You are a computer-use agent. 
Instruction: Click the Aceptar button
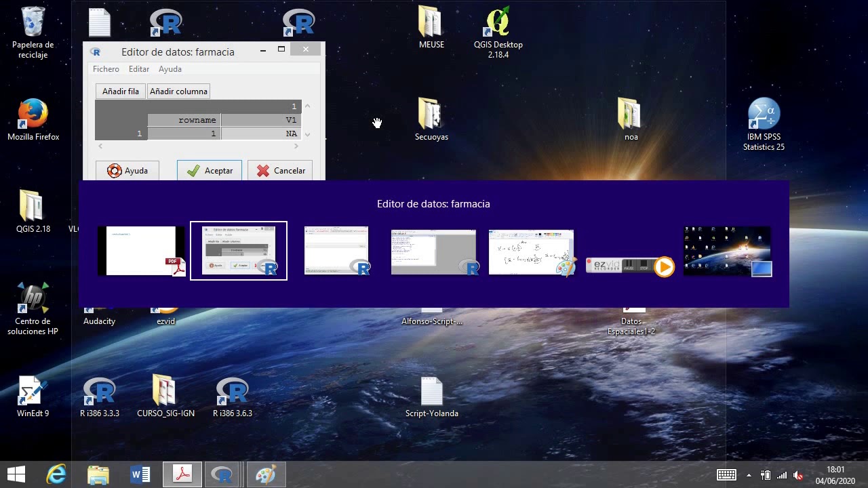pos(210,171)
